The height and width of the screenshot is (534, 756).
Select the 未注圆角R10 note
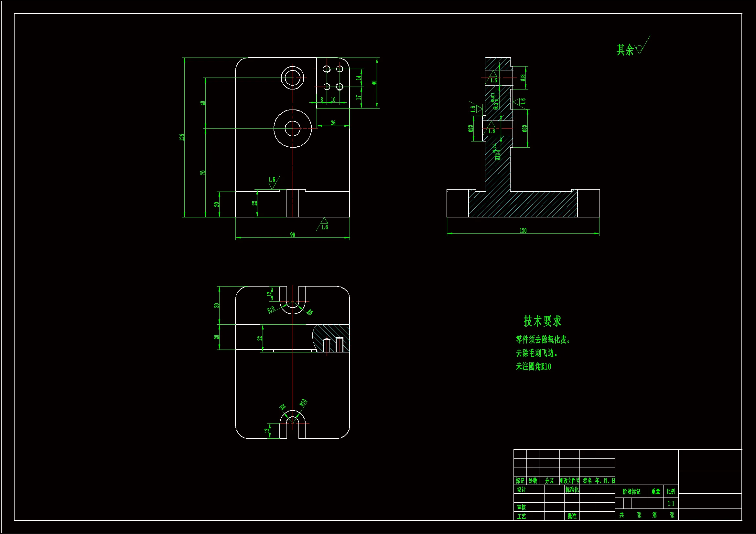click(x=533, y=367)
